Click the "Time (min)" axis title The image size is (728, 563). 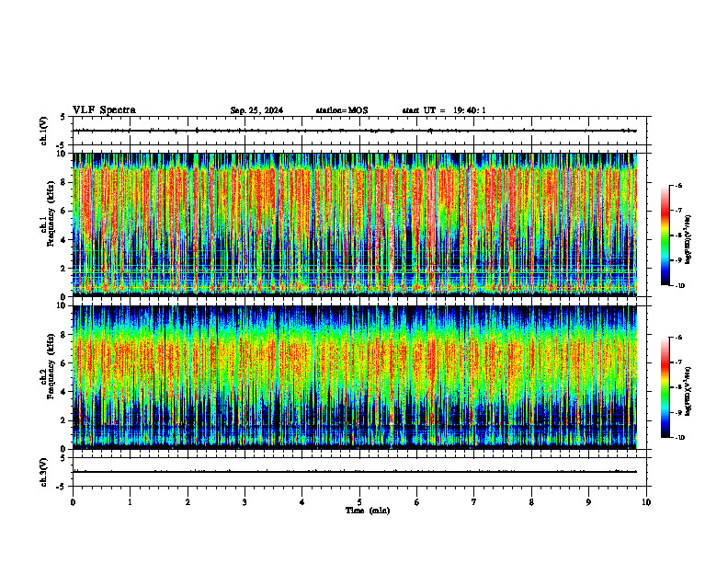point(368,511)
